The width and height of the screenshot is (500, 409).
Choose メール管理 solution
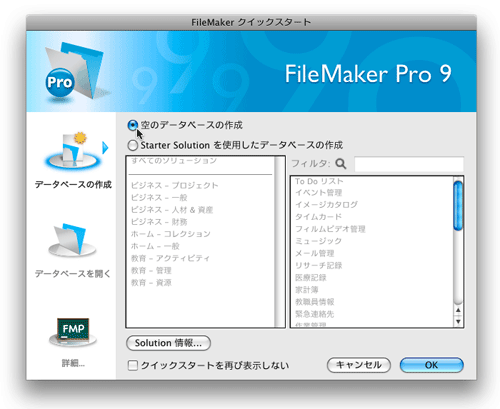315,253
